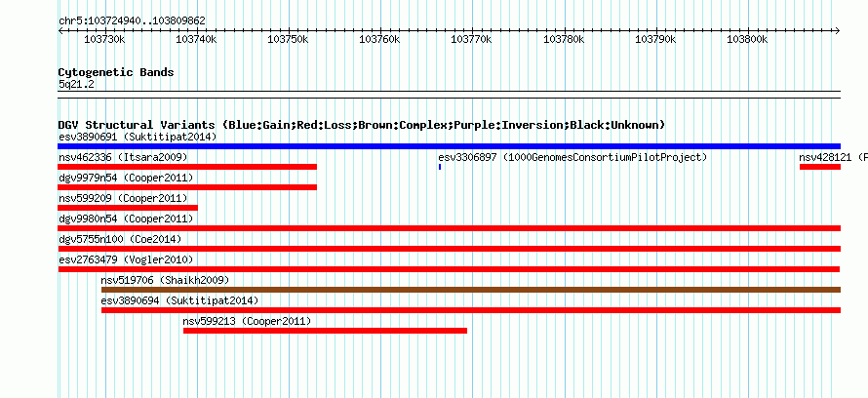Click the 103730k ruler tick label

pos(104,39)
